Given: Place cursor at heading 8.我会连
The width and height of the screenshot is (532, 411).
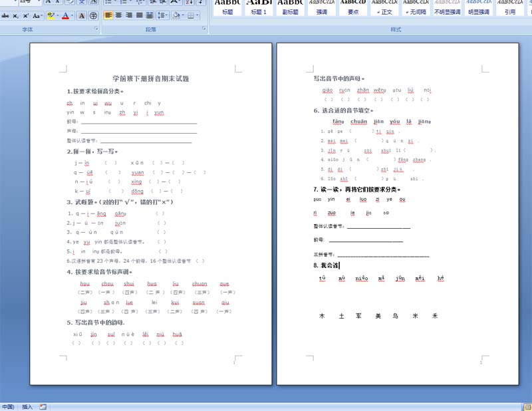Looking at the screenshot, I should [326, 265].
